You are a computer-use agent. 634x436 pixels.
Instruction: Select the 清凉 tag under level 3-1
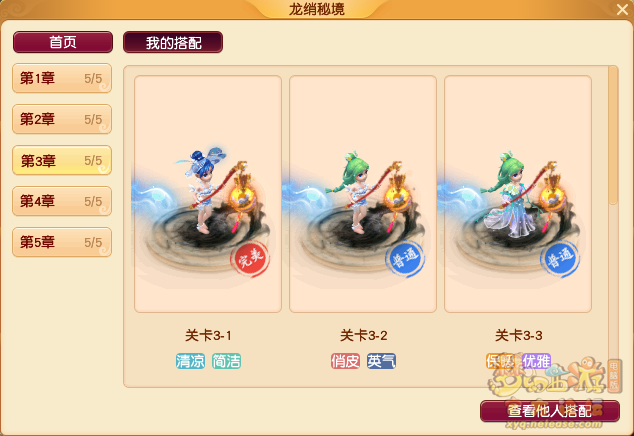pos(190,361)
